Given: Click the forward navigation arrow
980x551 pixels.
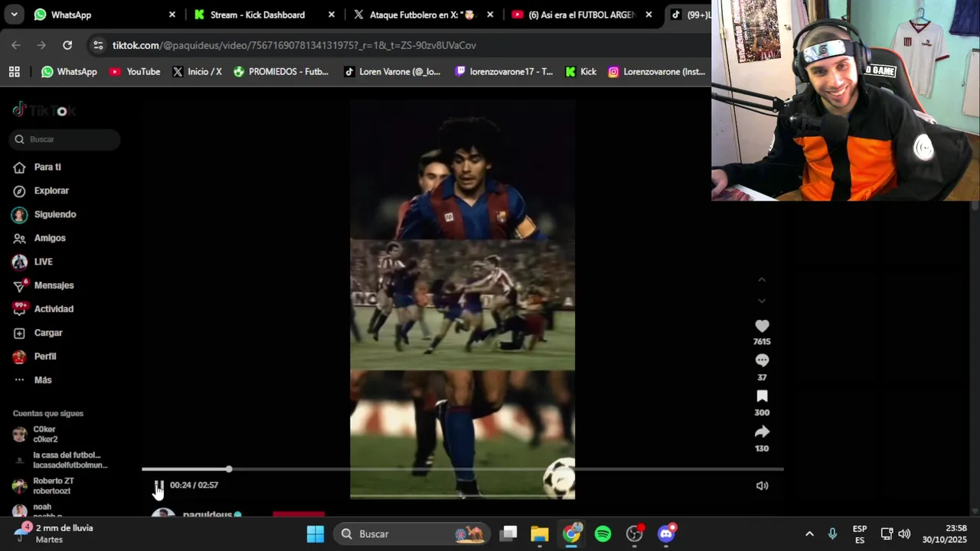Looking at the screenshot, I should point(41,45).
